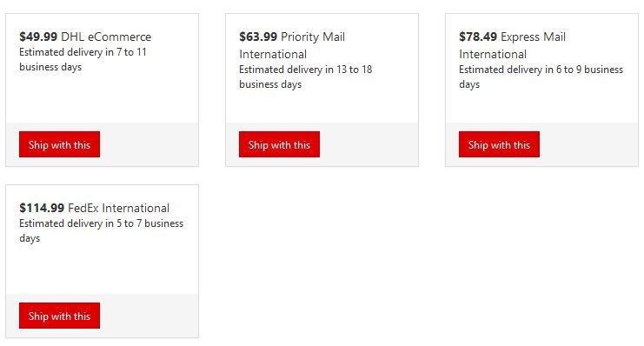644x346 pixels.
Task: Click the $114.99 price label
Action: [x=42, y=208]
